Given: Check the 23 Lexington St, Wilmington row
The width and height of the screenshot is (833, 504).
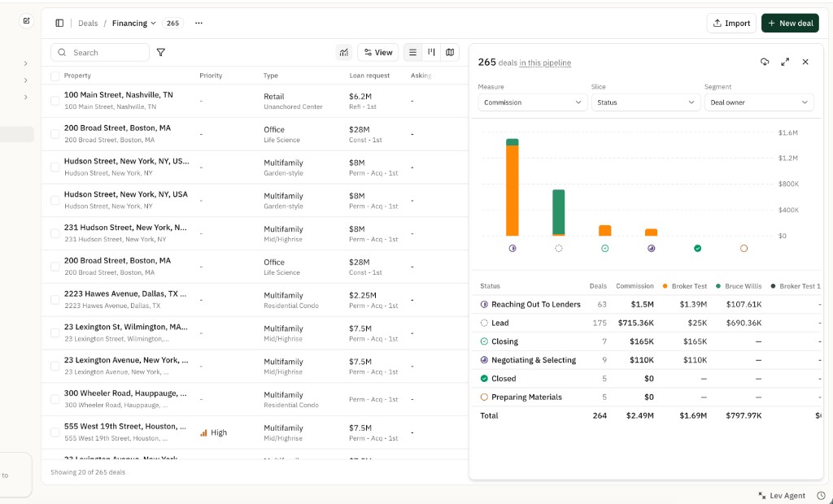Looking at the screenshot, I should tap(55, 332).
